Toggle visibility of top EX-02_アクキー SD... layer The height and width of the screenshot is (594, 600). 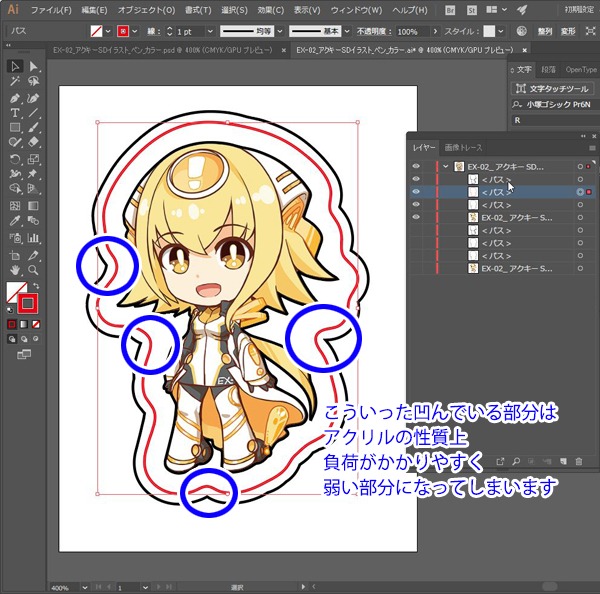point(416,166)
